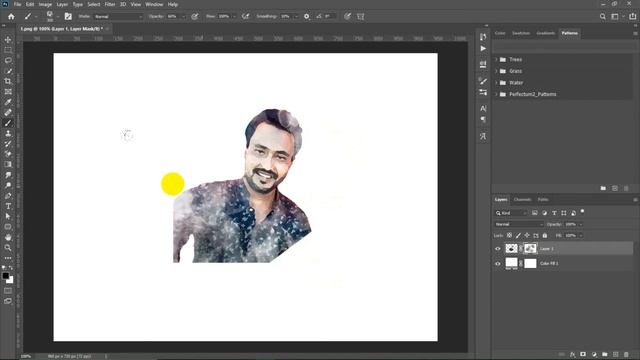This screenshot has height=360, width=640.
Task: Toggle airbrush-style build-up
Action: [245, 16]
